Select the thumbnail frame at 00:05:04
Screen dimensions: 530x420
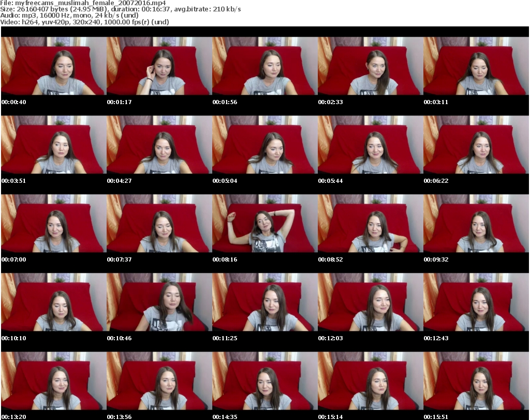pos(264,144)
